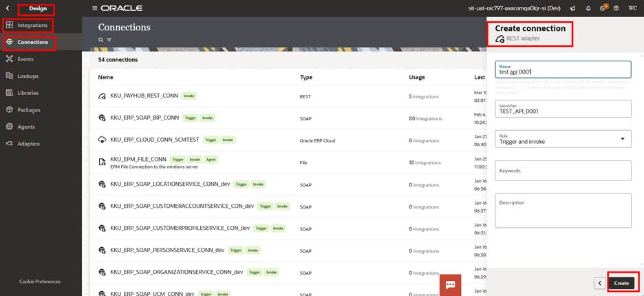This screenshot has height=296, width=644.
Task: Click the KKU_ERP_SOAP_BIP_CONN SOAP icon
Action: tap(103, 118)
